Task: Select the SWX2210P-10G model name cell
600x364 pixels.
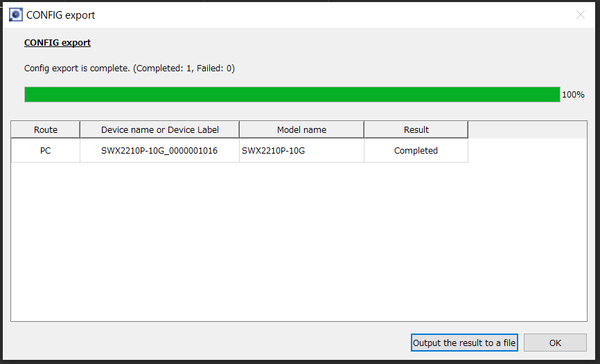Action: coord(301,151)
